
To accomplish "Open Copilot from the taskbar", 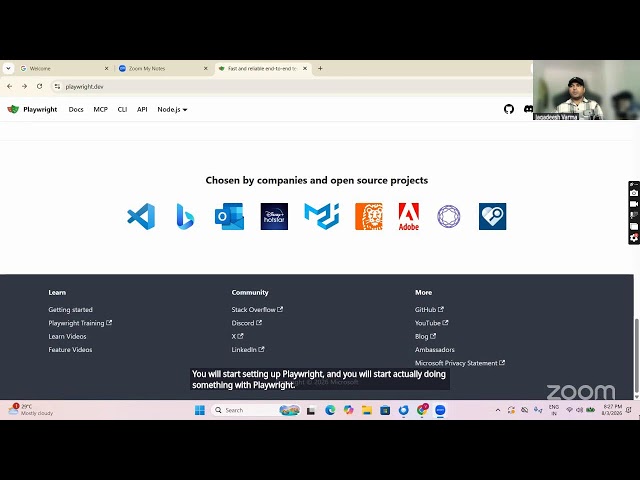I will pyautogui.click(x=349, y=410).
